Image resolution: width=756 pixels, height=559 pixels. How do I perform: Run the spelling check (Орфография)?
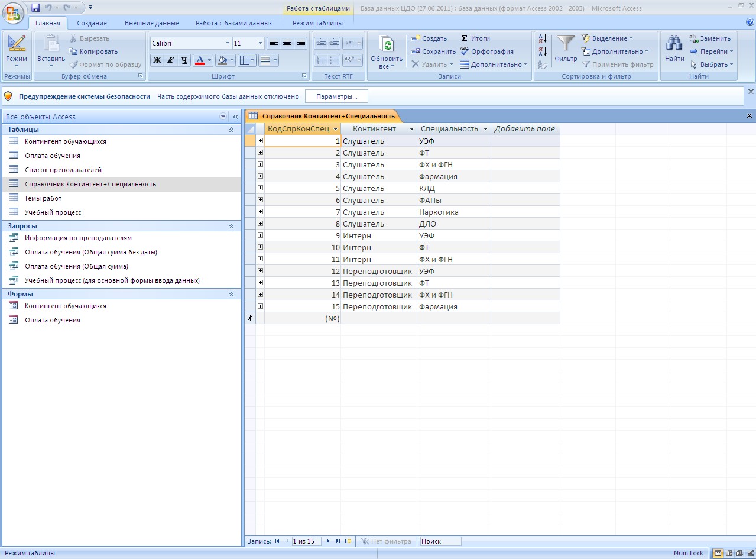pyautogui.click(x=487, y=51)
